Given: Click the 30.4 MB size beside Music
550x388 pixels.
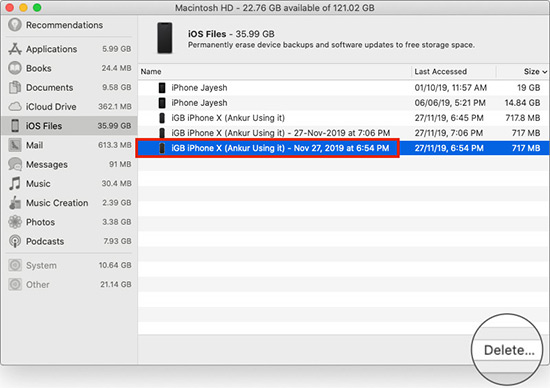Looking at the screenshot, I should (116, 183).
